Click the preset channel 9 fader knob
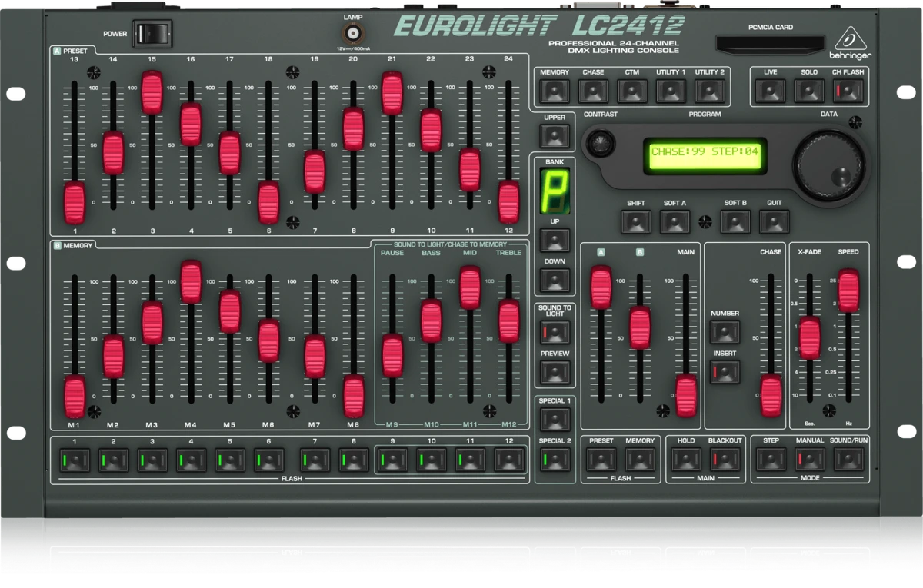Viewport: 923px width, 588px height. (392, 93)
